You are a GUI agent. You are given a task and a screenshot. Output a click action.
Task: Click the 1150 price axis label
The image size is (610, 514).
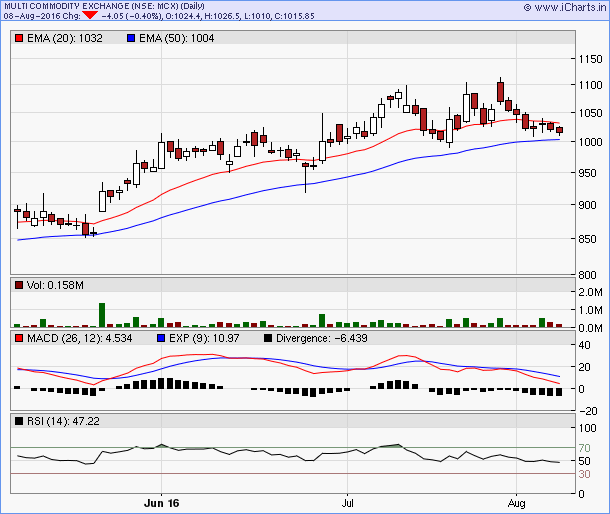coord(590,59)
